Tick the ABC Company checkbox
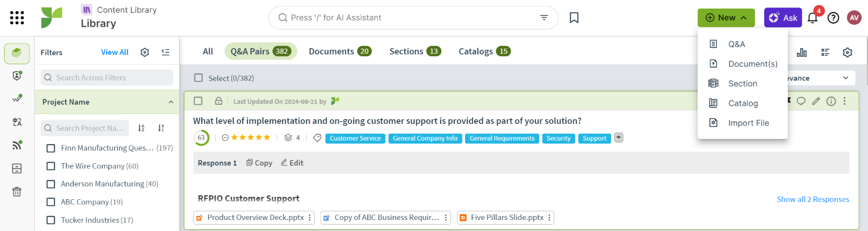Image resolution: width=868 pixels, height=231 pixels. (50, 202)
